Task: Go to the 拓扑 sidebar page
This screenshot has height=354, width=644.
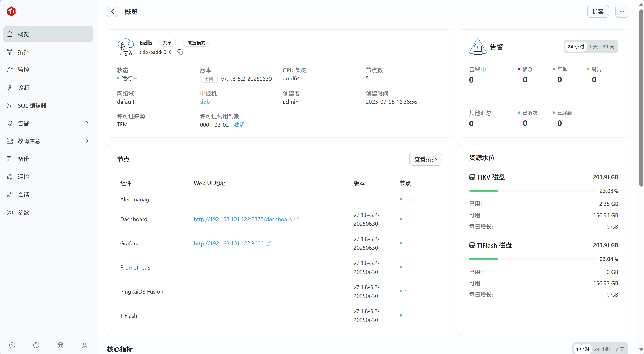Action: click(x=23, y=52)
